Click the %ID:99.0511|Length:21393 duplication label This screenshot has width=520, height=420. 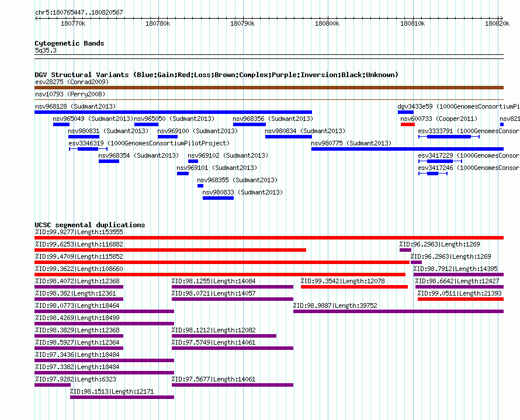point(459,293)
